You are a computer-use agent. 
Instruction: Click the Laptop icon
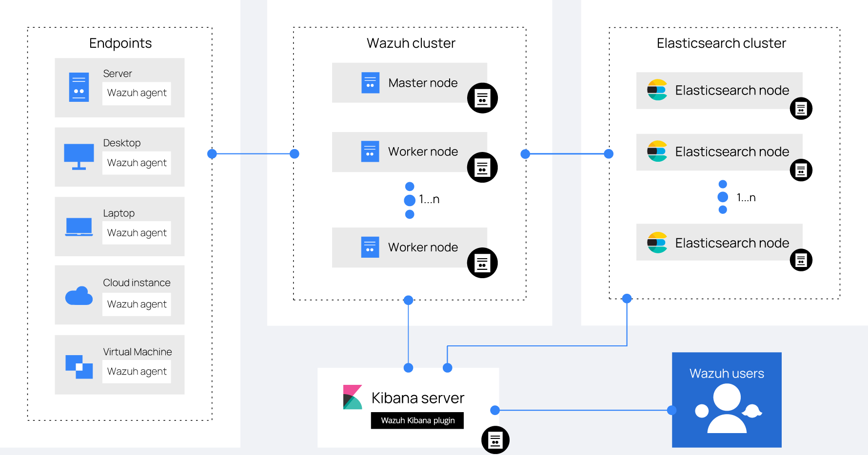click(x=79, y=227)
